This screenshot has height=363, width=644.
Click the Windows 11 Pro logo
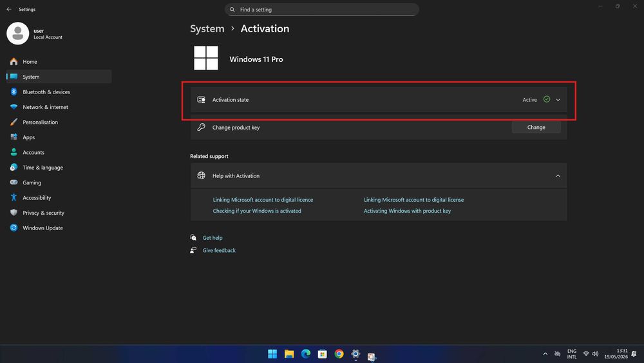click(x=206, y=58)
